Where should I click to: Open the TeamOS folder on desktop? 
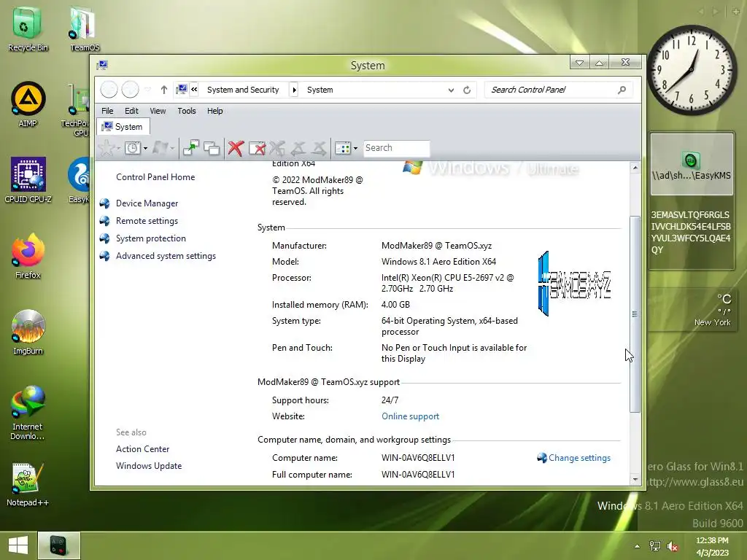pyautogui.click(x=85, y=29)
